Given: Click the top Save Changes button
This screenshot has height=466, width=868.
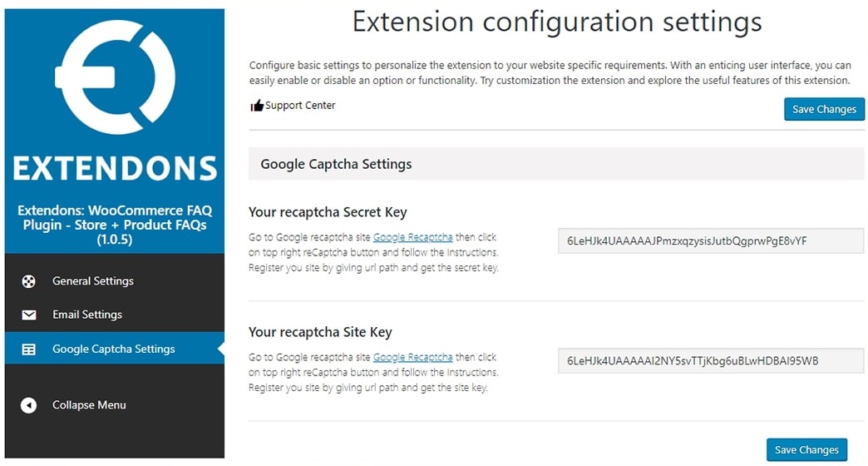Looking at the screenshot, I should pyautogui.click(x=824, y=109).
